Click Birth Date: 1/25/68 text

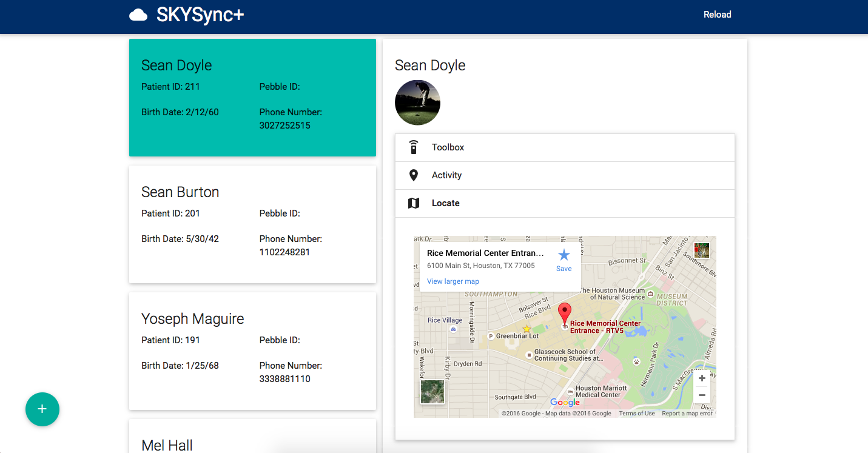180,366
